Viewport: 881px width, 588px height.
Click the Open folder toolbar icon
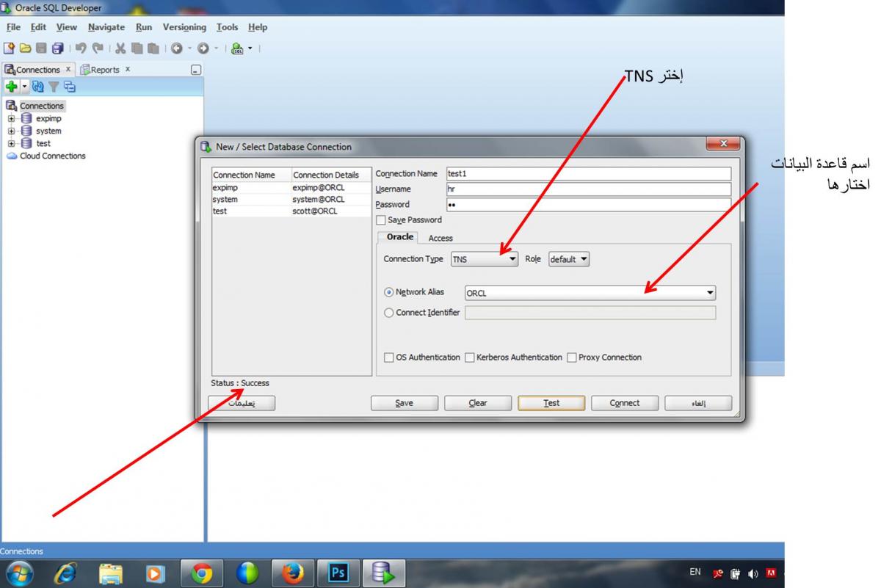(x=25, y=48)
